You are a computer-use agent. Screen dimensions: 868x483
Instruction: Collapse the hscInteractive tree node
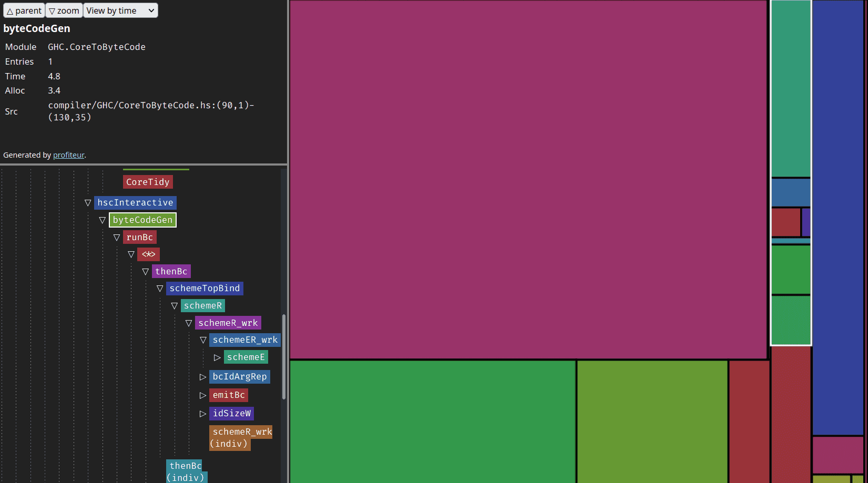(x=88, y=203)
